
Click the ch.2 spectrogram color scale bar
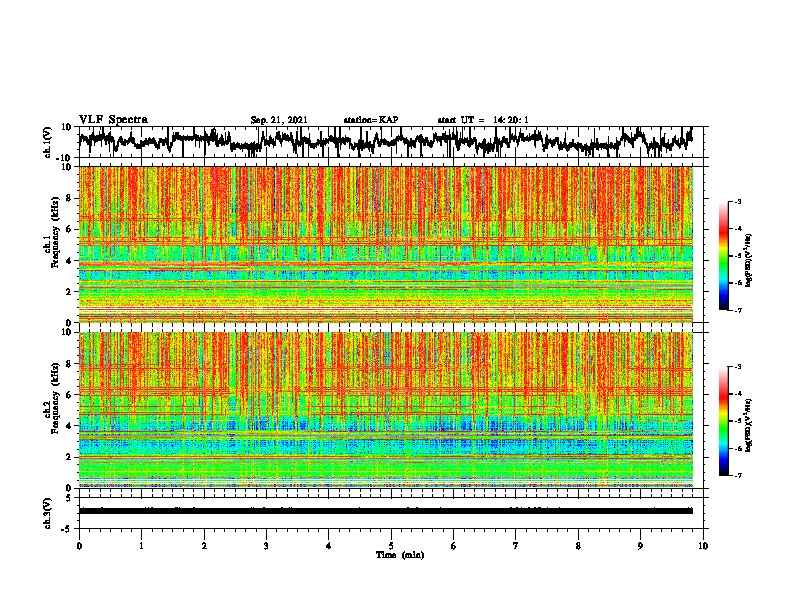(724, 421)
